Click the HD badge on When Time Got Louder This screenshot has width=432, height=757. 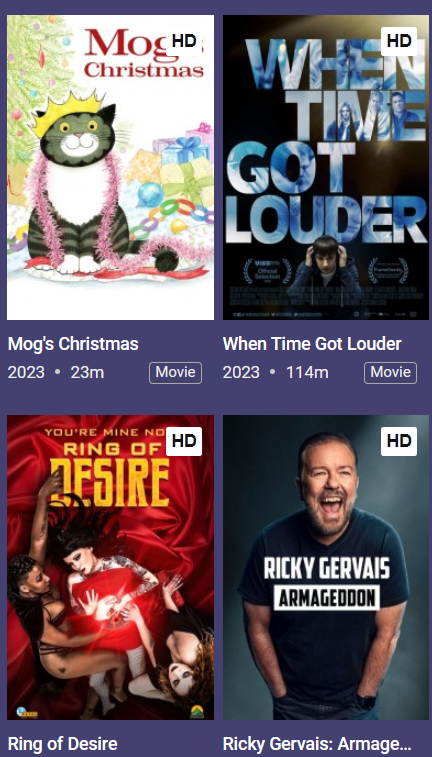(x=399, y=42)
